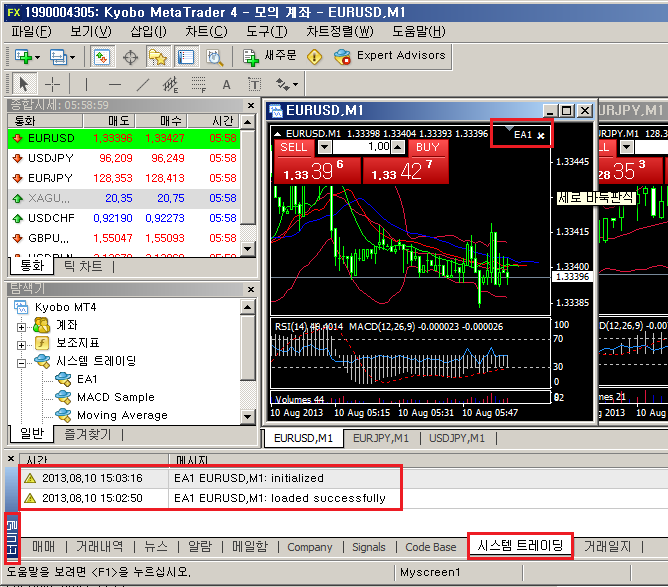Open the 매매 terminal tab
The height and width of the screenshot is (587, 668).
click(x=44, y=547)
